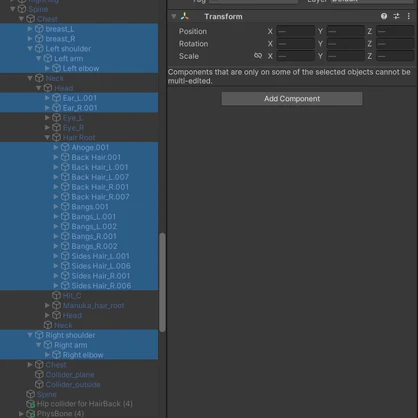This screenshot has width=418, height=418.
Task: Select Sides Hair_R.001 row
Action: coord(79,276)
